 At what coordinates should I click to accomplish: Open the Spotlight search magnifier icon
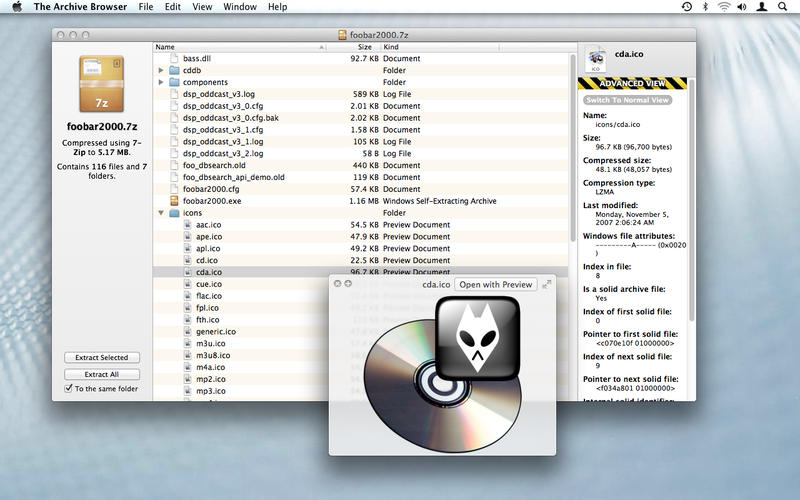coord(782,7)
